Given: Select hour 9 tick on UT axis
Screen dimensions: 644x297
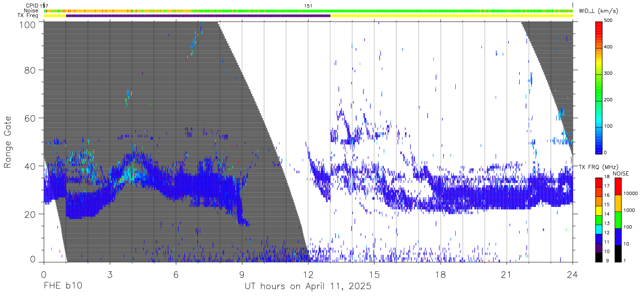Looking at the screenshot, I should tap(242, 274).
